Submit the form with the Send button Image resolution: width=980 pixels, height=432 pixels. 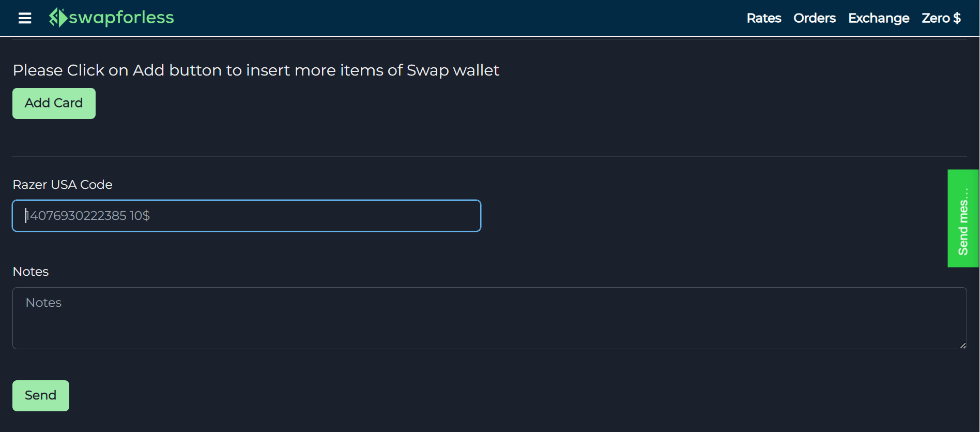(40, 395)
